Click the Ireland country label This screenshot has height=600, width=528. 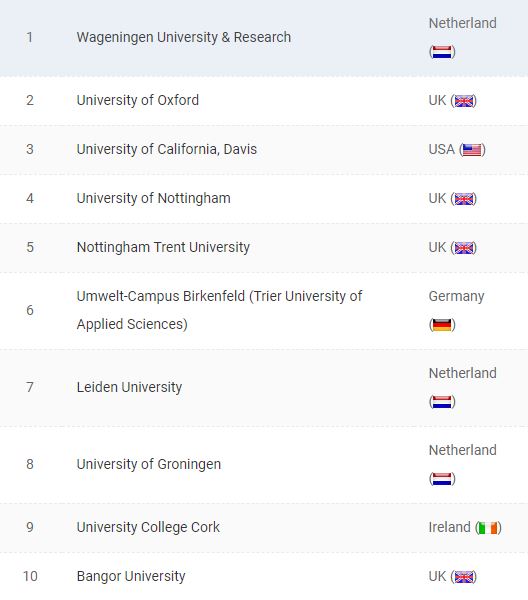[x=450, y=527]
